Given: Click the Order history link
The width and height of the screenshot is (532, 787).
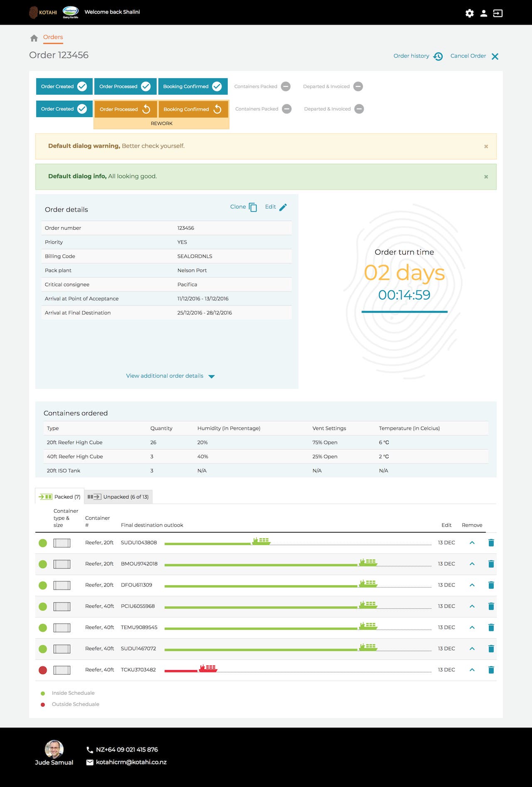Looking at the screenshot, I should point(411,56).
